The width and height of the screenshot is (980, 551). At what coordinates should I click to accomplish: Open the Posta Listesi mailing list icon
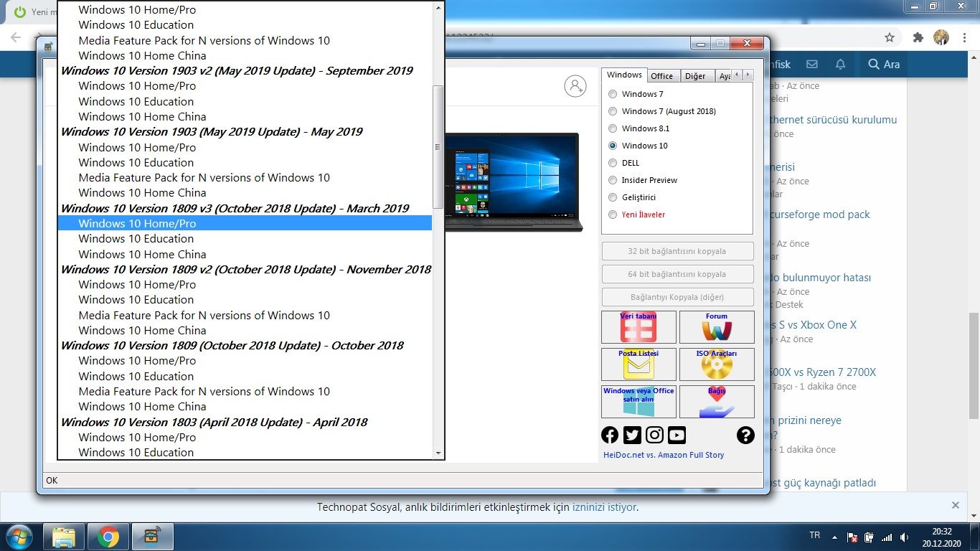(639, 364)
